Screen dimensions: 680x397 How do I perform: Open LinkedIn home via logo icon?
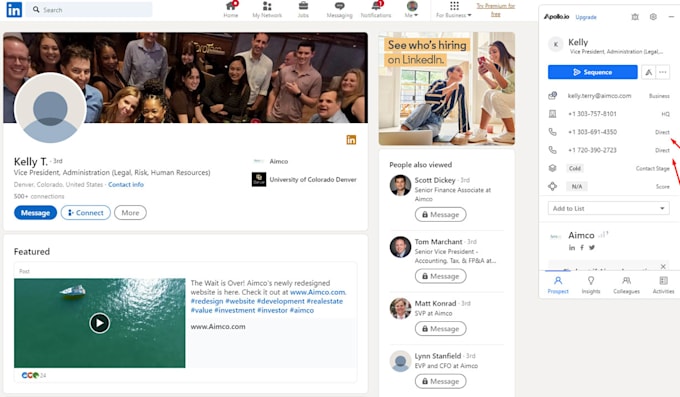pos(14,10)
